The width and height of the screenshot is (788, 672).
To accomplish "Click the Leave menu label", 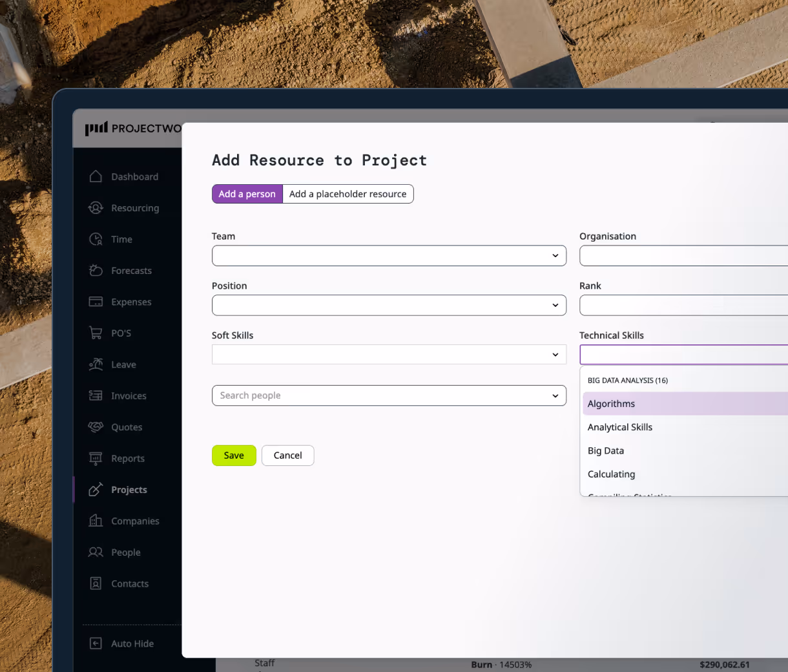I will point(123,364).
